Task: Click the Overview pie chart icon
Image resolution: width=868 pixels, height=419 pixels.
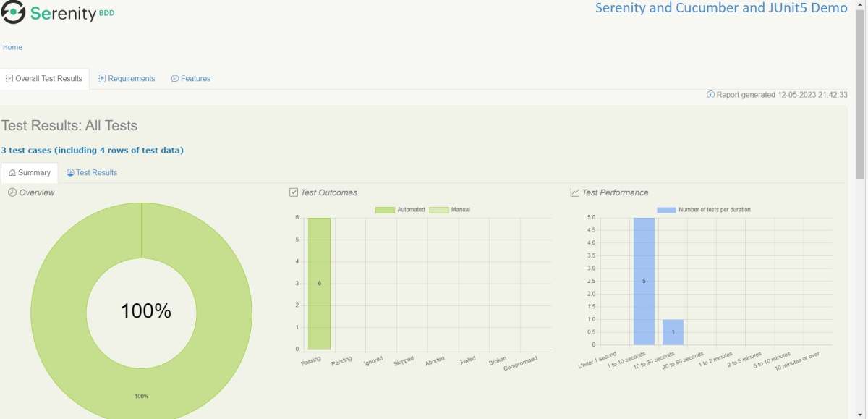Action: (12, 192)
